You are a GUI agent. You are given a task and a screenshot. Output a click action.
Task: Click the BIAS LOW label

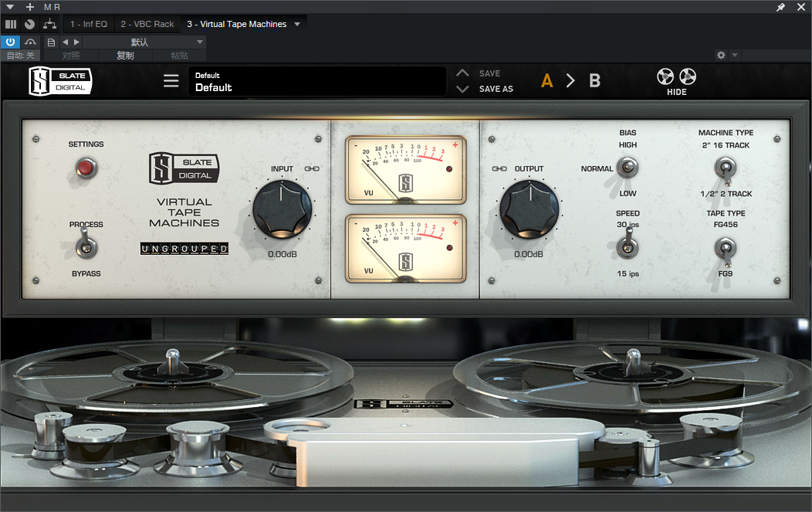click(628, 193)
